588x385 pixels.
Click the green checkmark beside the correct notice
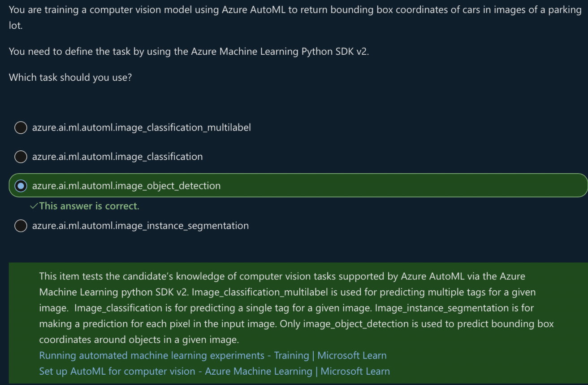point(33,206)
